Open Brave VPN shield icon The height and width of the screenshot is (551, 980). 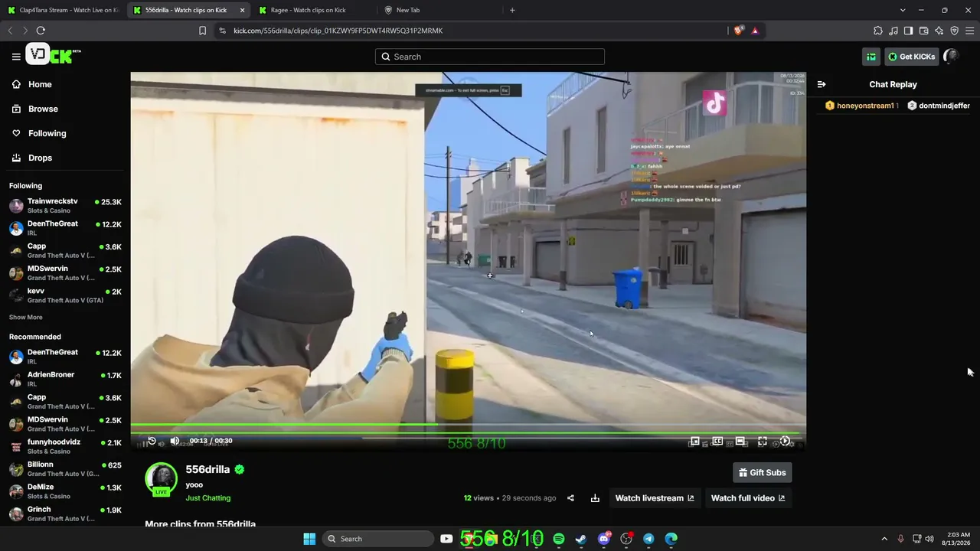(x=955, y=31)
